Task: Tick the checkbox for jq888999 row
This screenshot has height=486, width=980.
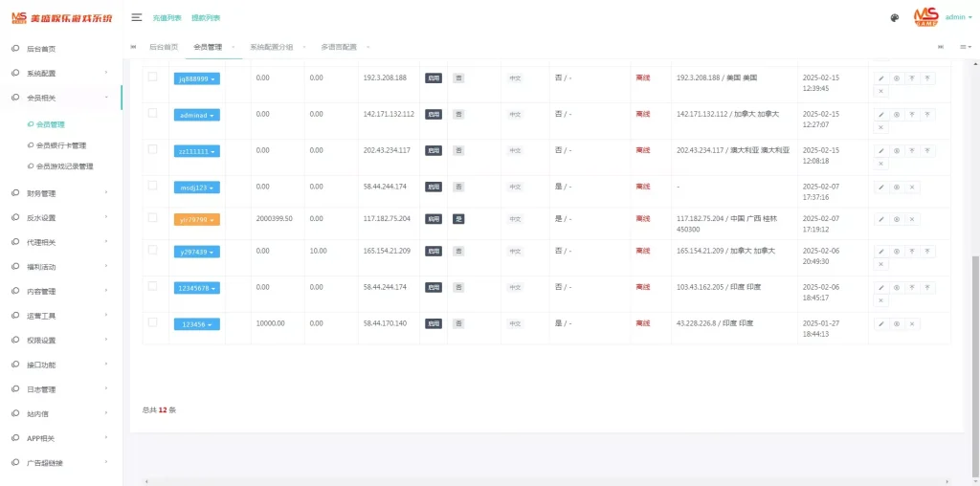Action: coord(152,77)
